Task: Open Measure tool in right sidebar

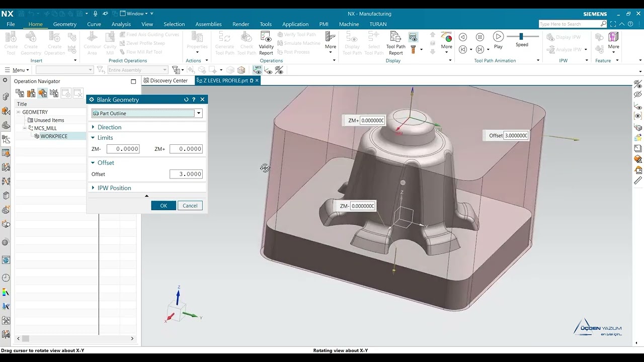Action: (638, 180)
